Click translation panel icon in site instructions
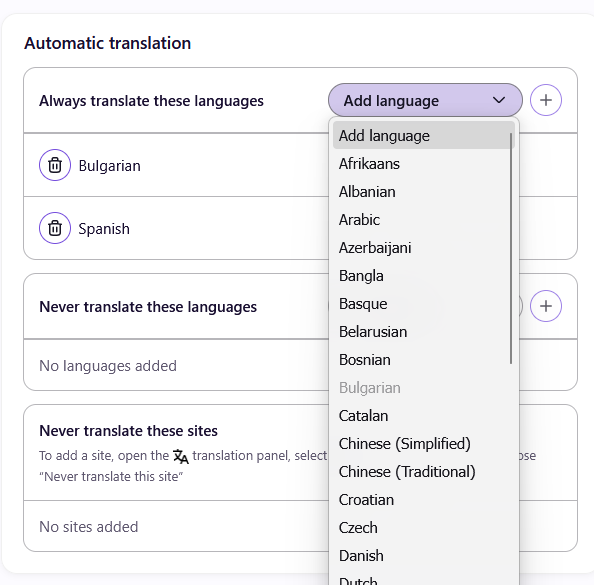 tap(181, 456)
